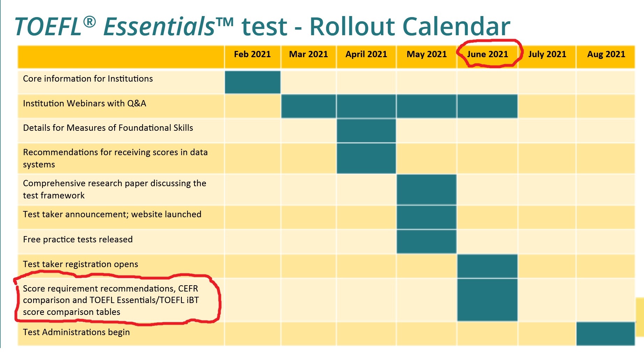The height and width of the screenshot is (355, 644).
Task: Click the Institution Webinars with Q&A label
Action: point(84,104)
